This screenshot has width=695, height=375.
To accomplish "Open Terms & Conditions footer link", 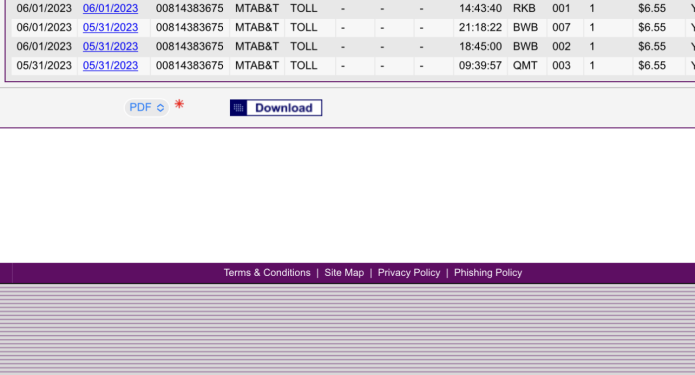I will [267, 273].
